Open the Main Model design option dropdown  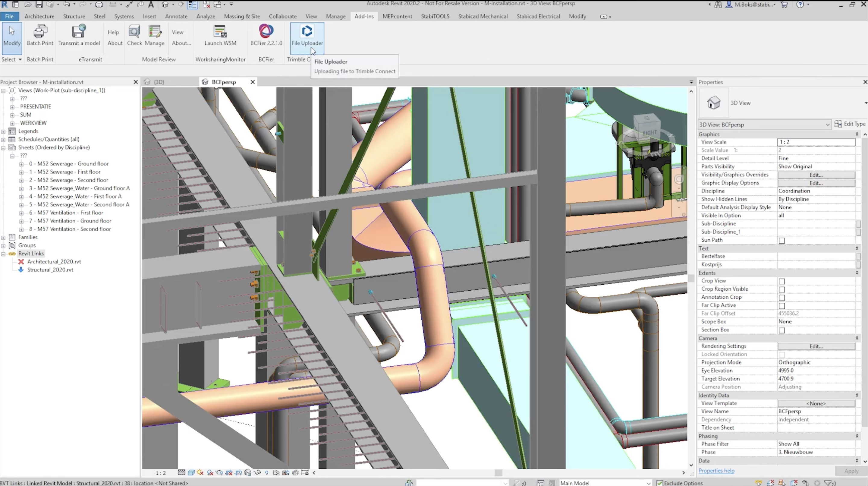[x=605, y=483]
